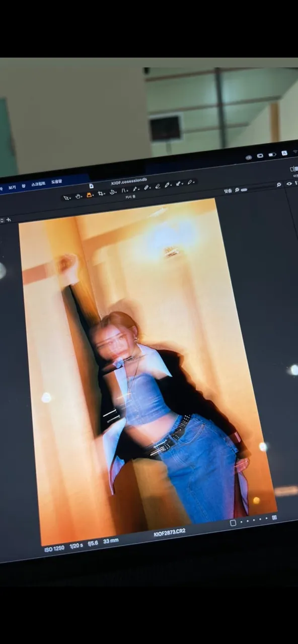Toggle the eye proofing icon
The height and width of the screenshot is (644, 298).
pyautogui.click(x=289, y=184)
